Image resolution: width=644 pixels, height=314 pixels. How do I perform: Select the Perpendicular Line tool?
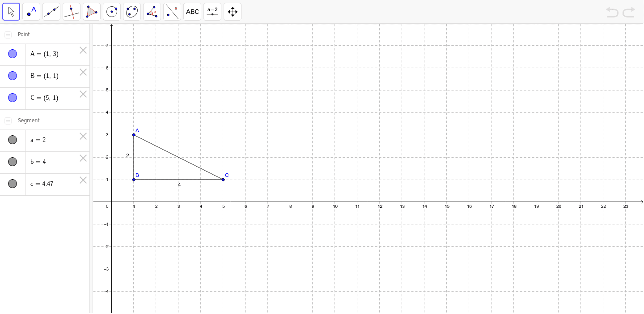tap(71, 11)
